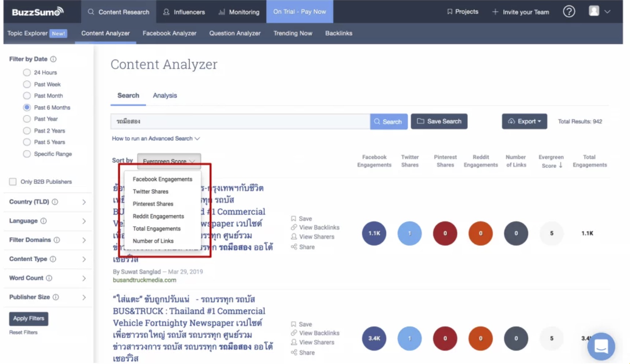Open the Export dropdown
This screenshot has width=630, height=364.
[x=524, y=121]
